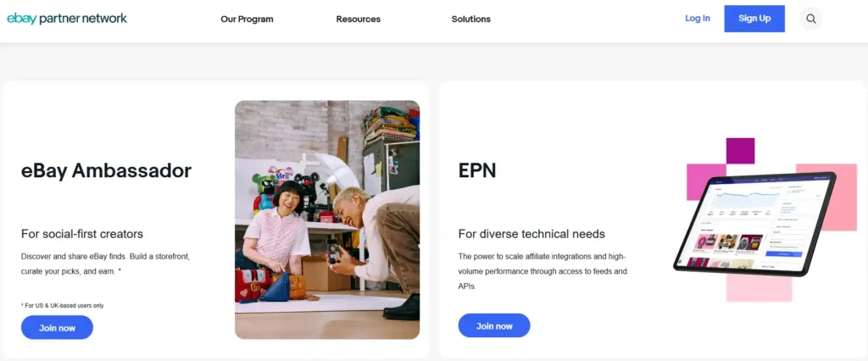Select the "For social-first creators" text
This screenshot has width=868, height=361.
click(x=82, y=234)
